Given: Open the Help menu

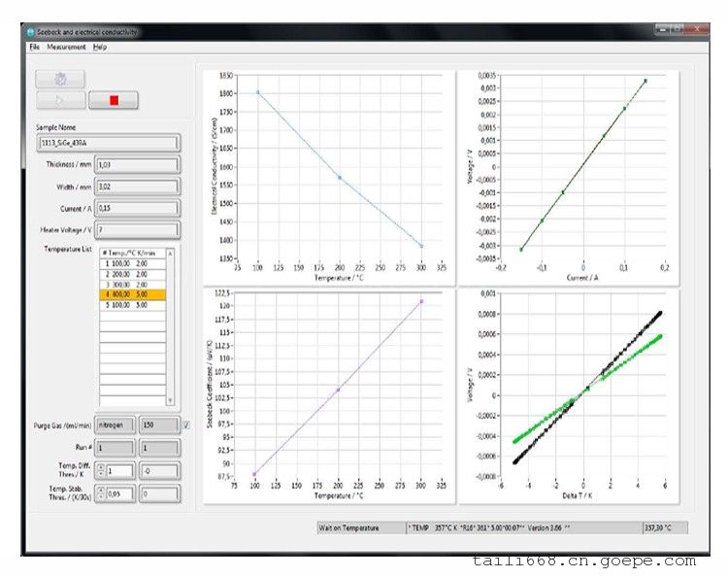Looking at the screenshot, I should tap(100, 47).
